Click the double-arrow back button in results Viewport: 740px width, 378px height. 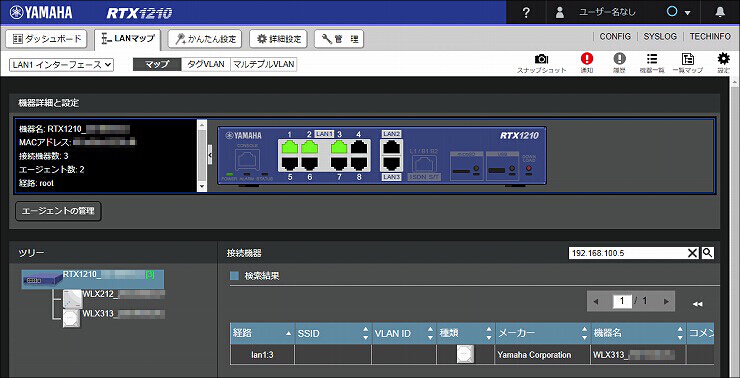pyautogui.click(x=698, y=304)
